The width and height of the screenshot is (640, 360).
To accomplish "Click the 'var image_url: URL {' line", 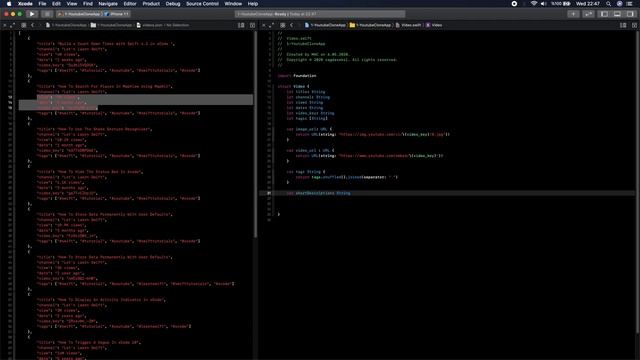I will [x=309, y=129].
